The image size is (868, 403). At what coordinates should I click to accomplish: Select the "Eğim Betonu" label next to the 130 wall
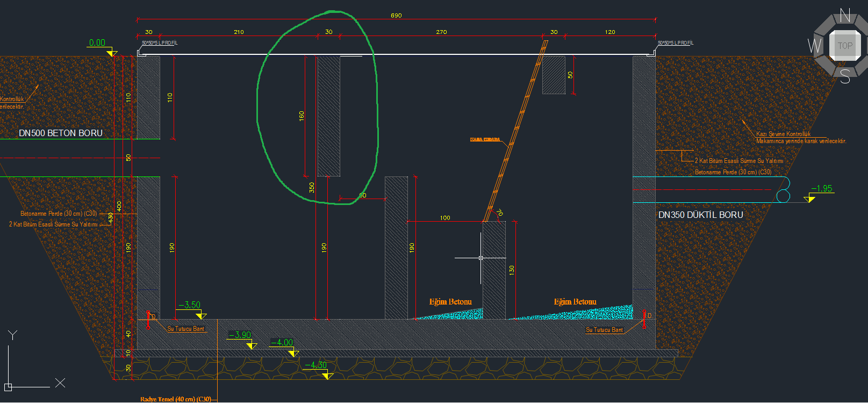click(450, 302)
